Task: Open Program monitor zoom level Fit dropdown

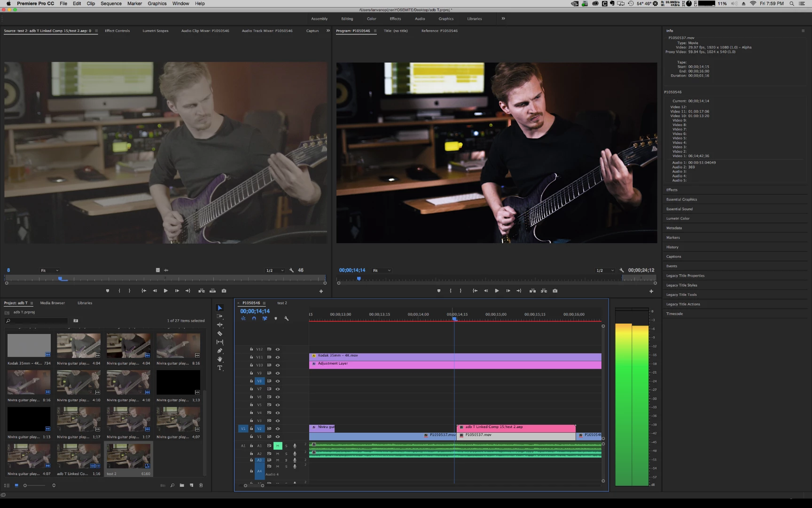Action: 382,270
